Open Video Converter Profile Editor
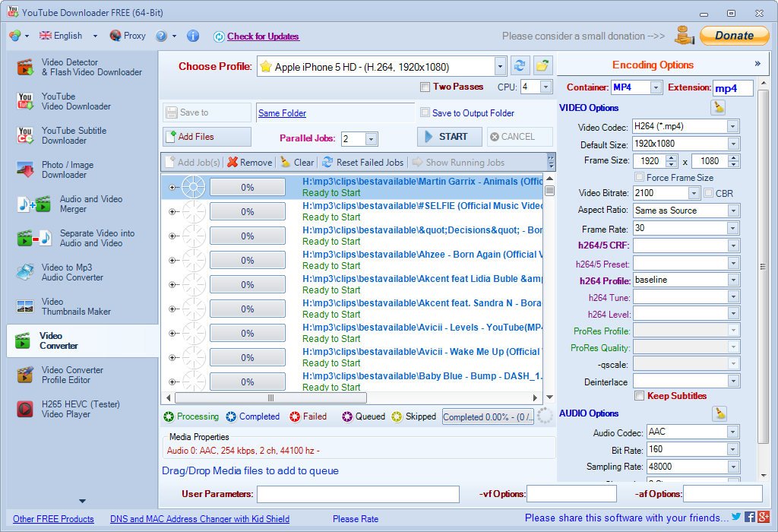778x532 pixels. pos(60,375)
